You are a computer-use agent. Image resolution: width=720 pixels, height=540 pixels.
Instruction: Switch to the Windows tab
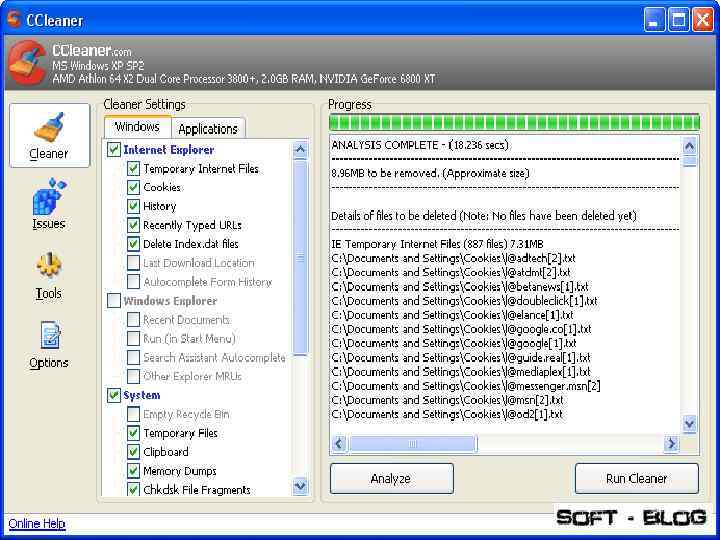point(137,127)
